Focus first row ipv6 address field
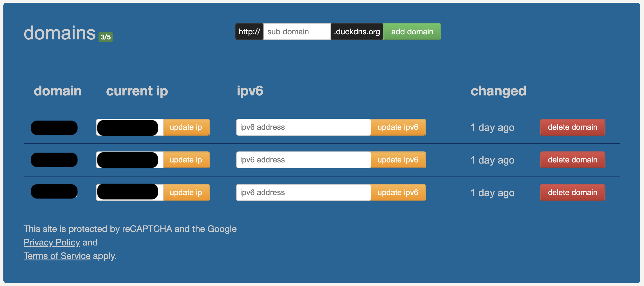 click(303, 127)
